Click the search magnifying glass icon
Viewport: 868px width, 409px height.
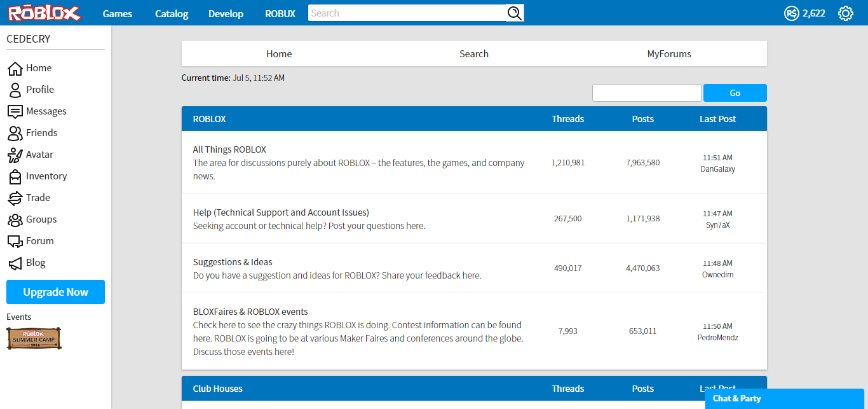coord(514,13)
